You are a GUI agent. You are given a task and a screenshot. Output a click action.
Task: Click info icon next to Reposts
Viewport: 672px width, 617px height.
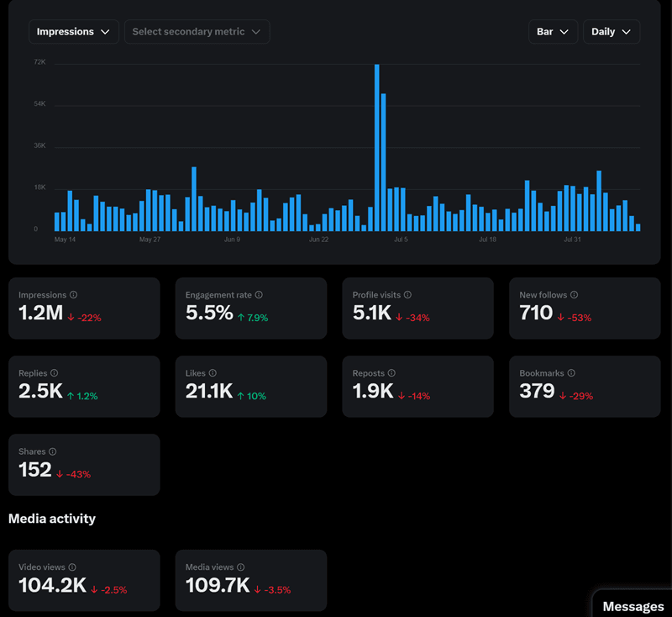click(x=391, y=373)
